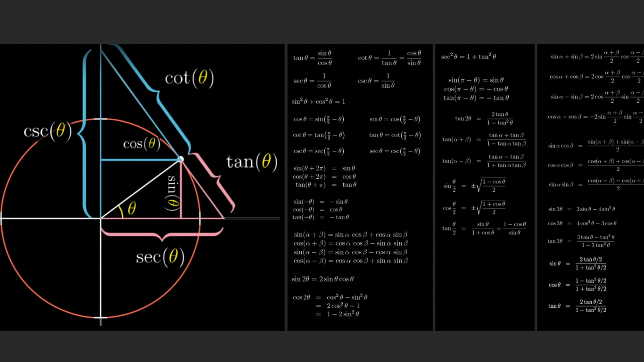This screenshot has width=644, height=362.
Task: Select the first formula column panel
Action: (359, 189)
